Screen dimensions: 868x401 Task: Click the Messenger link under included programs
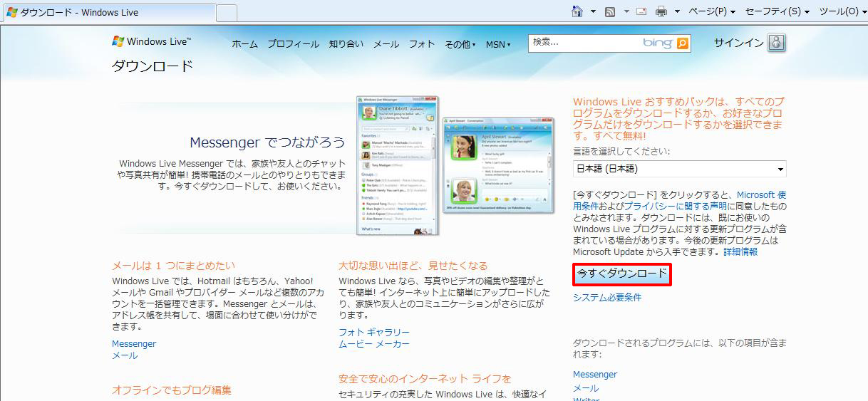tap(595, 374)
